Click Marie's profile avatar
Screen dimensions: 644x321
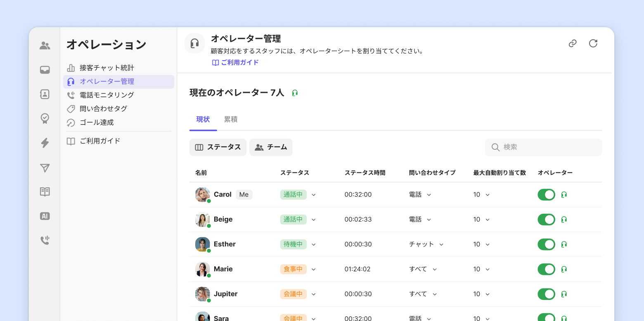point(202,269)
